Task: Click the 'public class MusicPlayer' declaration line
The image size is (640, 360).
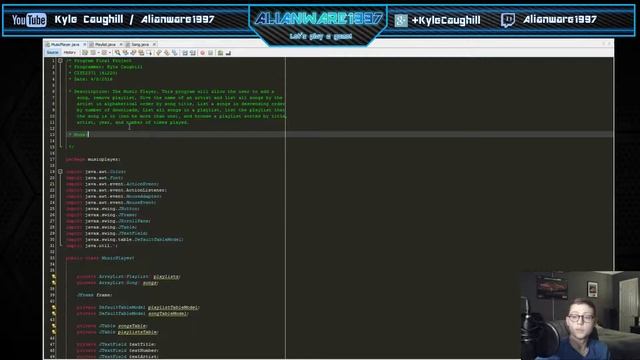Action: pos(100,258)
